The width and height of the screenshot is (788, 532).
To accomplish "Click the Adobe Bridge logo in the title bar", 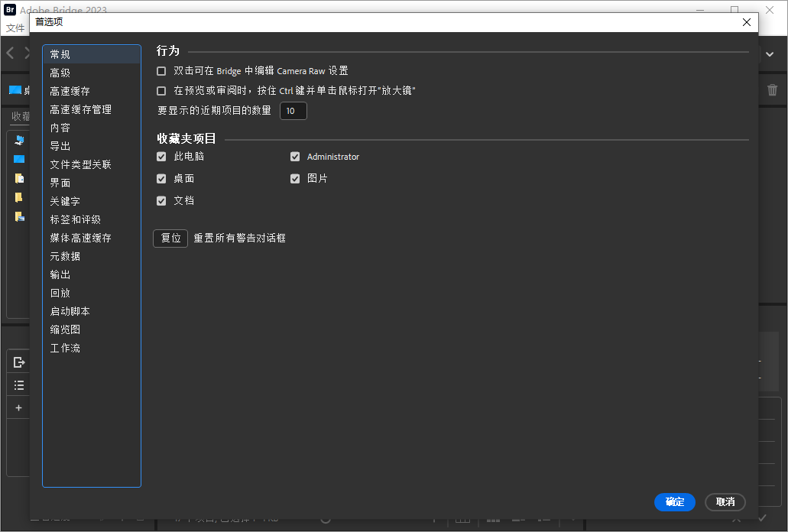I will click(11, 10).
